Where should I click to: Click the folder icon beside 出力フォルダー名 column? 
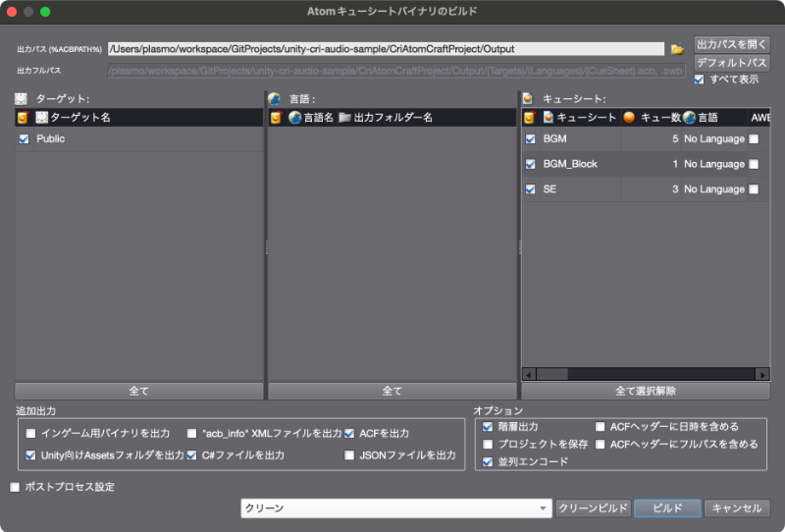point(344,117)
